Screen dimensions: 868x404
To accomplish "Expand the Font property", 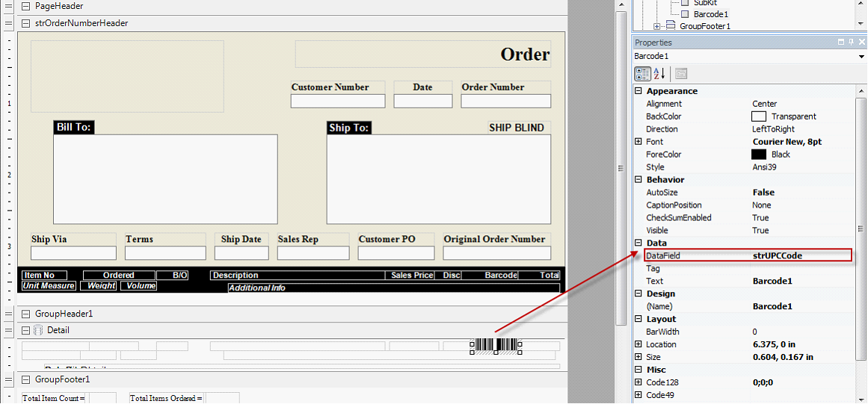I will click(638, 142).
